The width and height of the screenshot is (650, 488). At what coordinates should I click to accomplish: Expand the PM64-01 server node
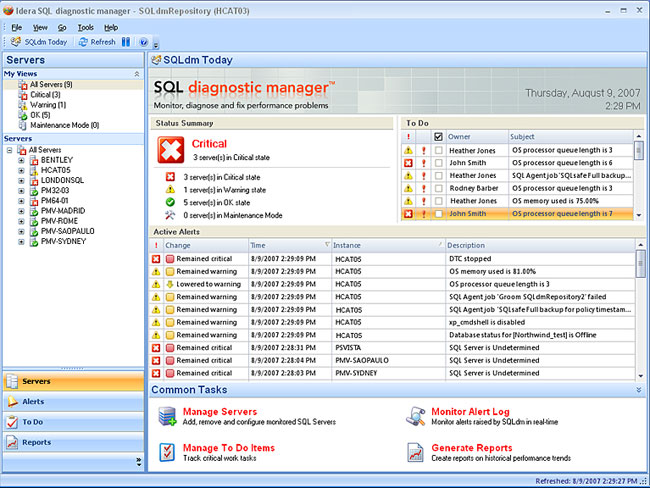click(21, 201)
